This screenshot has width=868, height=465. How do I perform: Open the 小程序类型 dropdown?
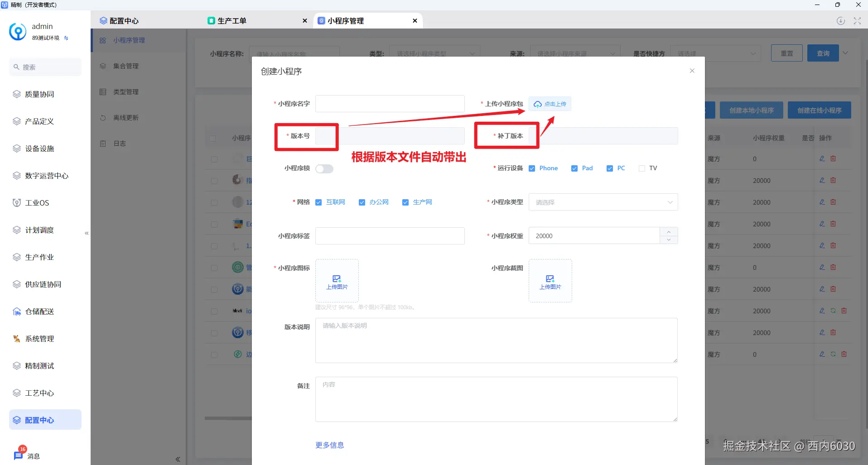603,202
